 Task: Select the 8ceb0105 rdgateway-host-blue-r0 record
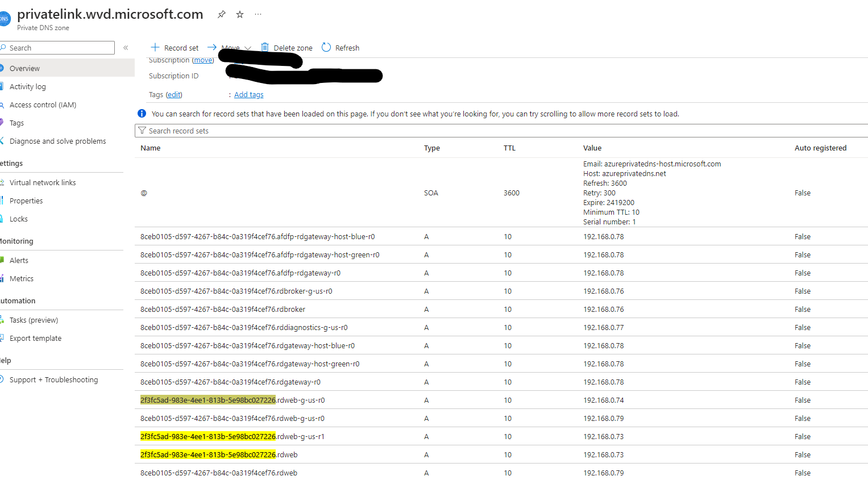501,345
